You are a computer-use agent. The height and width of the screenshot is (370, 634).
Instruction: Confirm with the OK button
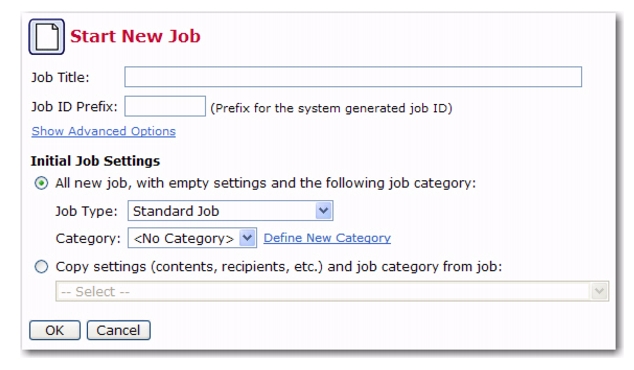click(55, 330)
